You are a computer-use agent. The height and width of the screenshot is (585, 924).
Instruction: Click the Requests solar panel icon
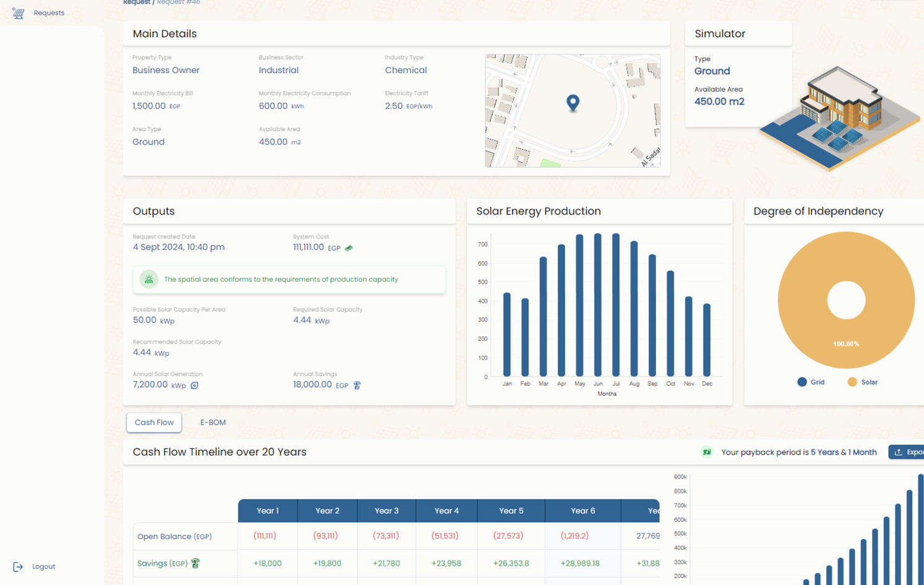(x=18, y=13)
